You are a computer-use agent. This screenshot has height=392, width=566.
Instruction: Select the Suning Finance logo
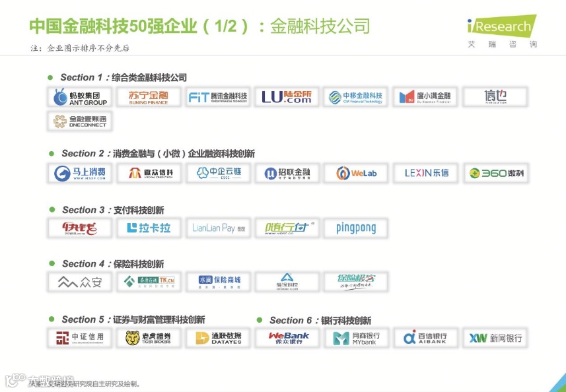149,97
